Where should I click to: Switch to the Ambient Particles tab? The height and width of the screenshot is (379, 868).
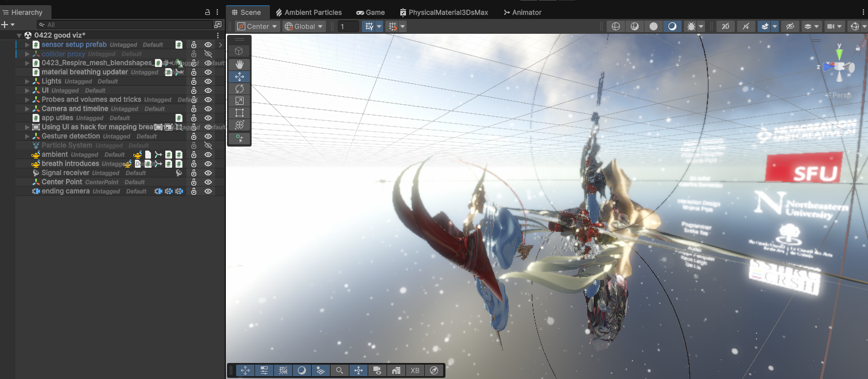pyautogui.click(x=309, y=12)
